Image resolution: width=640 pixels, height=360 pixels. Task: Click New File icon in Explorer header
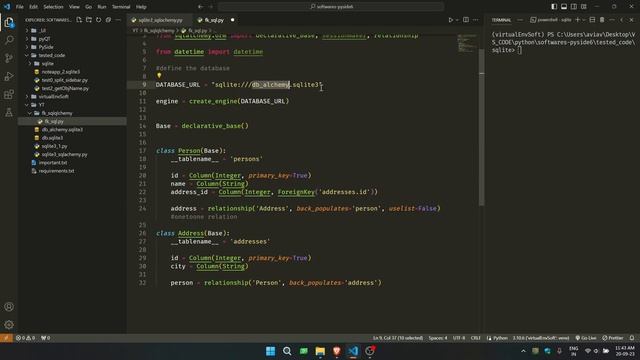click(x=79, y=20)
